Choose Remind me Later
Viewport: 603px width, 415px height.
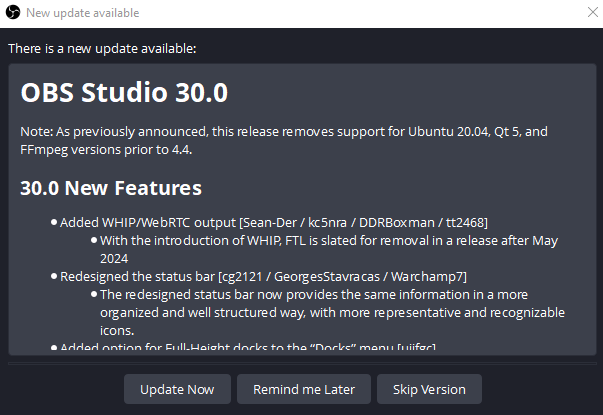pos(304,389)
